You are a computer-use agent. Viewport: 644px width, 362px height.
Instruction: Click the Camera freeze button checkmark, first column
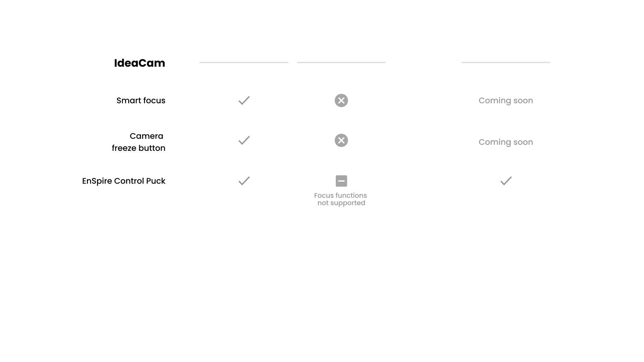(x=244, y=140)
